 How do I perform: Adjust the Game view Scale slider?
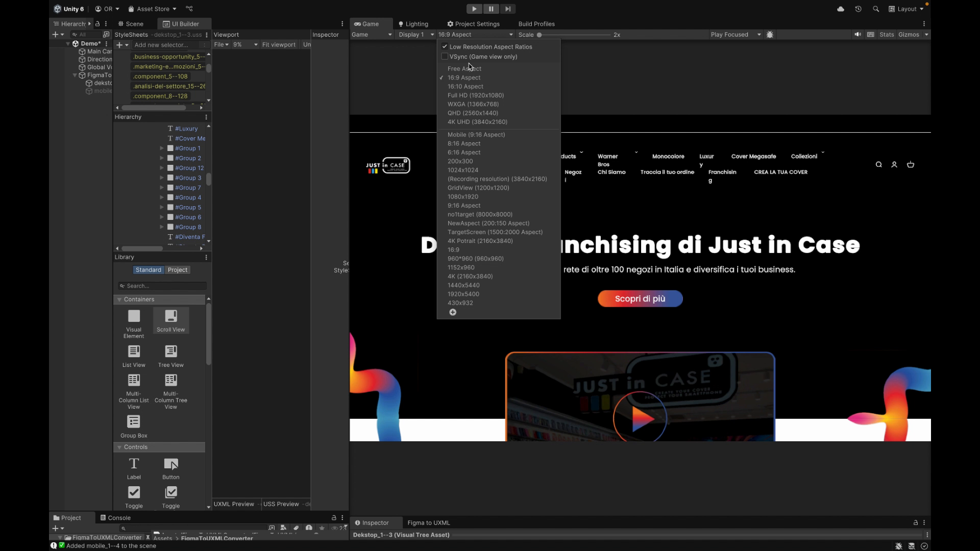pos(574,35)
